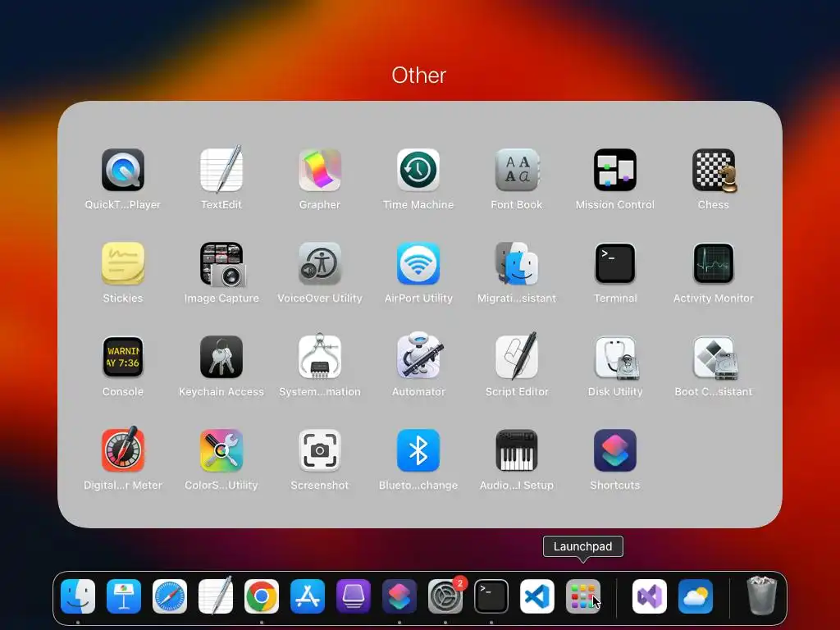Launch Automator
840x630 pixels.
[x=418, y=357]
